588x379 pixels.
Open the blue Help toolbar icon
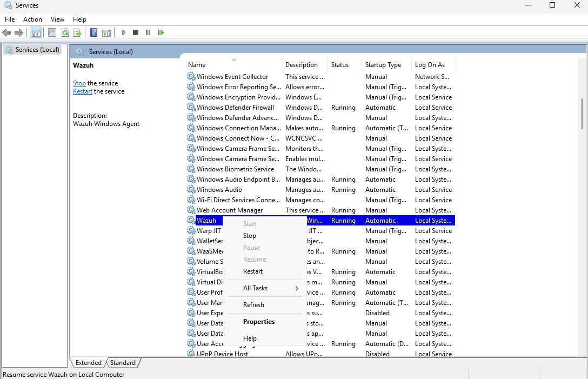pos(94,32)
